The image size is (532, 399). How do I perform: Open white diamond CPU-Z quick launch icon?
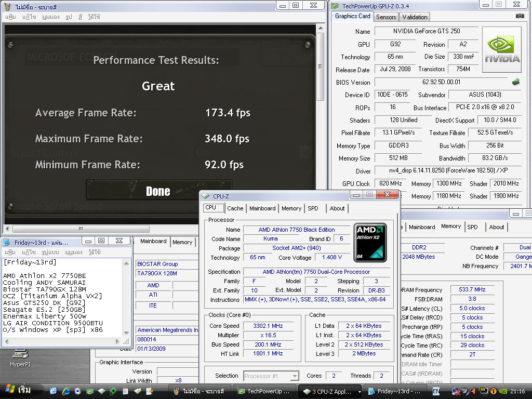pyautogui.click(x=101, y=391)
